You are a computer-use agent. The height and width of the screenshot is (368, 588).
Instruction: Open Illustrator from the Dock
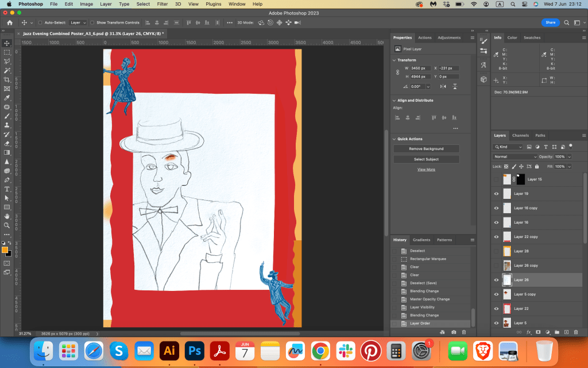[x=169, y=350]
